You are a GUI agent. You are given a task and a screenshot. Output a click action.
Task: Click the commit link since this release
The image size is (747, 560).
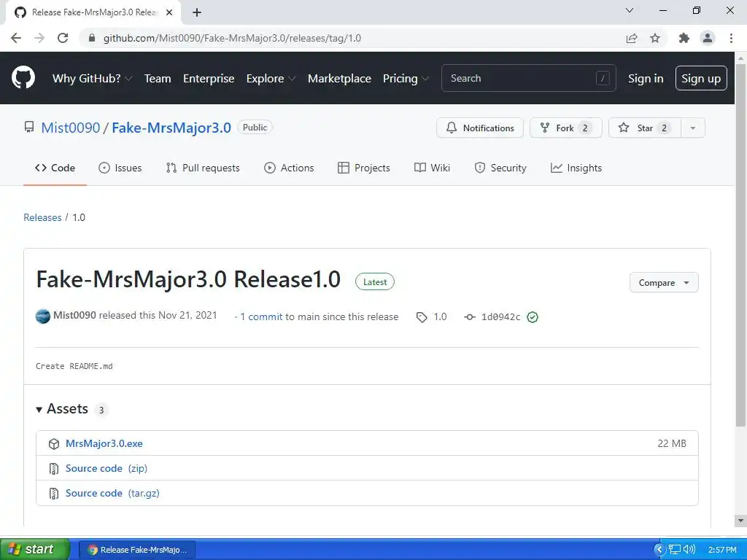[261, 316]
